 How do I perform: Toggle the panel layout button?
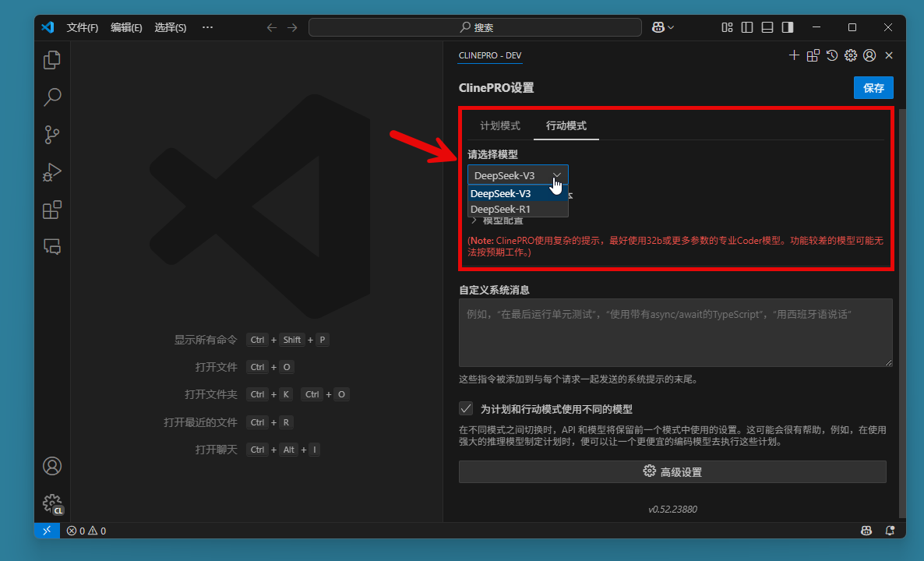click(x=767, y=27)
